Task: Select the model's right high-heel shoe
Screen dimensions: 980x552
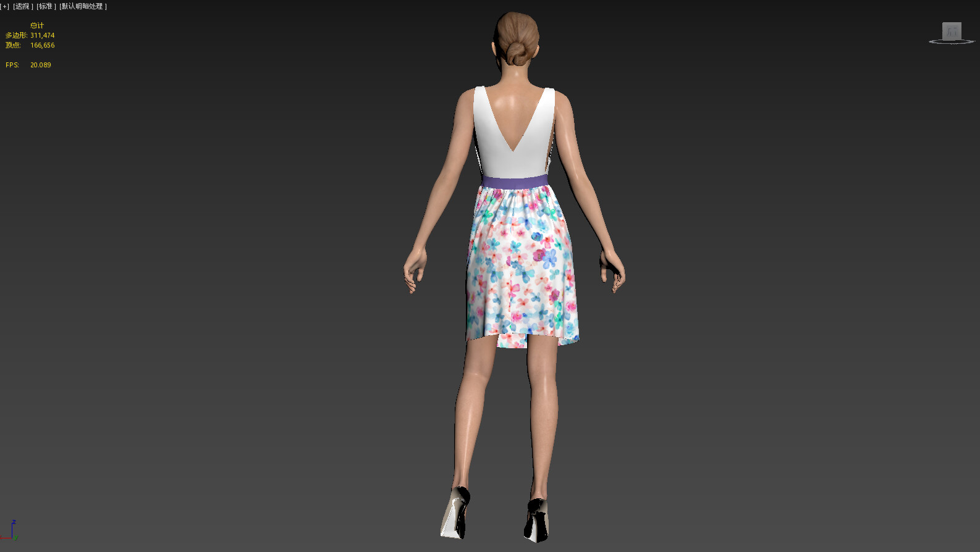Action: 536,520
